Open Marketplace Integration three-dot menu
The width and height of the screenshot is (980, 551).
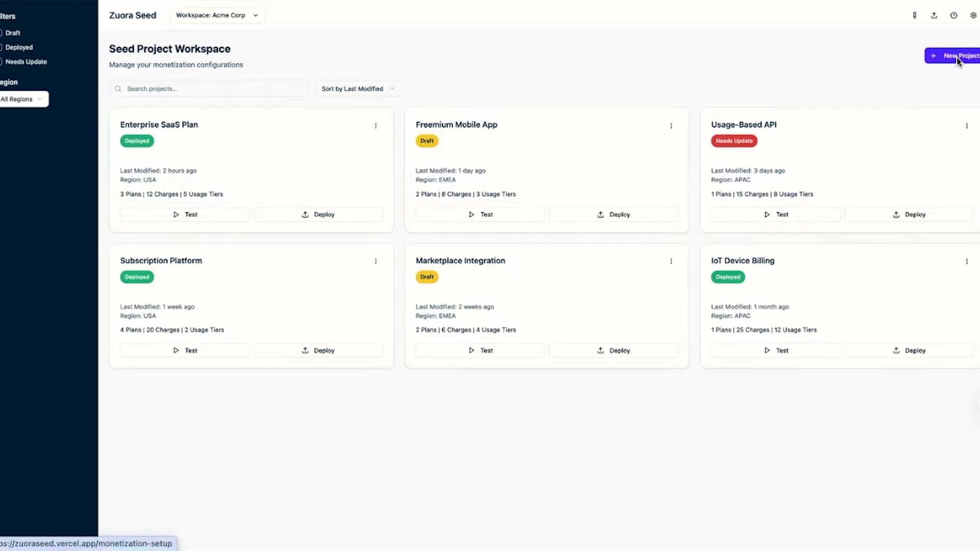coord(671,261)
